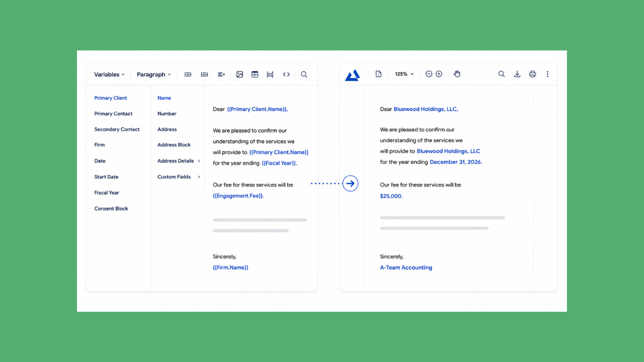644x362 pixels.
Task: Open the Paragraph style dropdown
Action: (153, 74)
